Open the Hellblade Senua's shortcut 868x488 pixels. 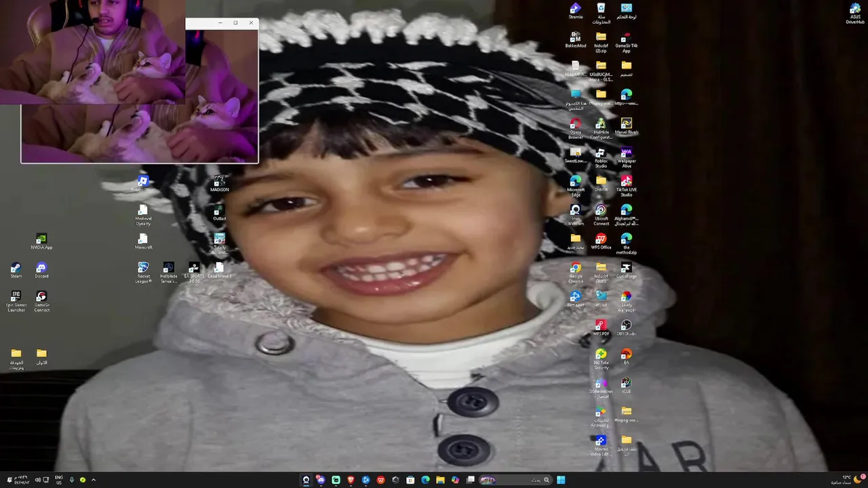click(x=168, y=272)
